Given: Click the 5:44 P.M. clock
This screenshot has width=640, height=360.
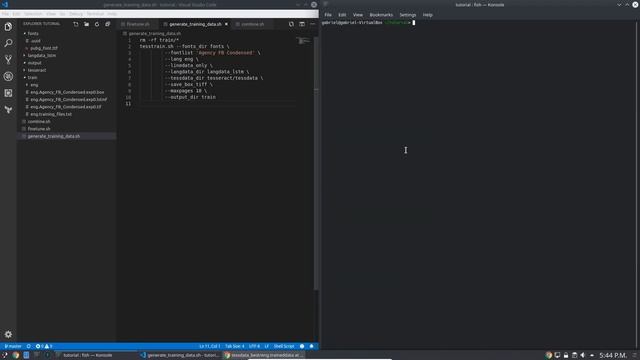Looking at the screenshot, I should (613, 355).
